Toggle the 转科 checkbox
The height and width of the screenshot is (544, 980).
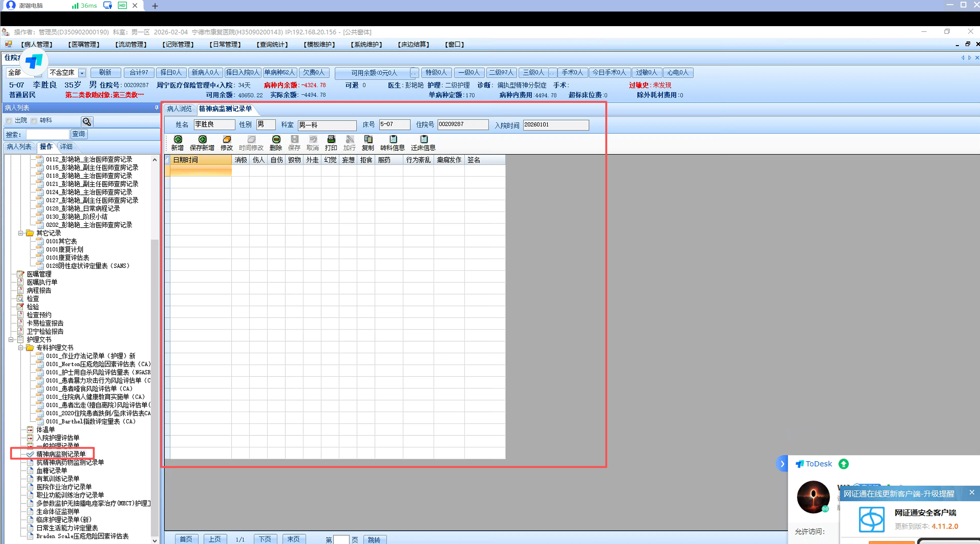pos(34,121)
